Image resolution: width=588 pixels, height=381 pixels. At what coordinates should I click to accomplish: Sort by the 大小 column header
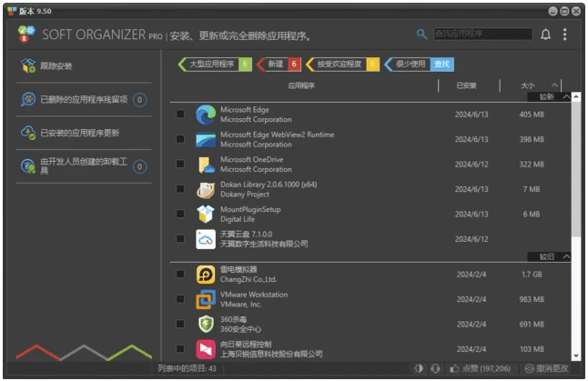pyautogui.click(x=528, y=85)
